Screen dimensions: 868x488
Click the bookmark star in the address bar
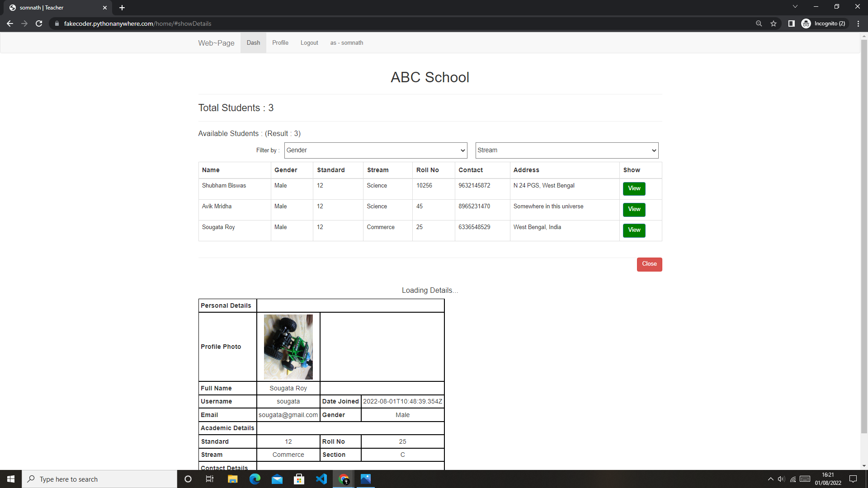[x=774, y=23]
